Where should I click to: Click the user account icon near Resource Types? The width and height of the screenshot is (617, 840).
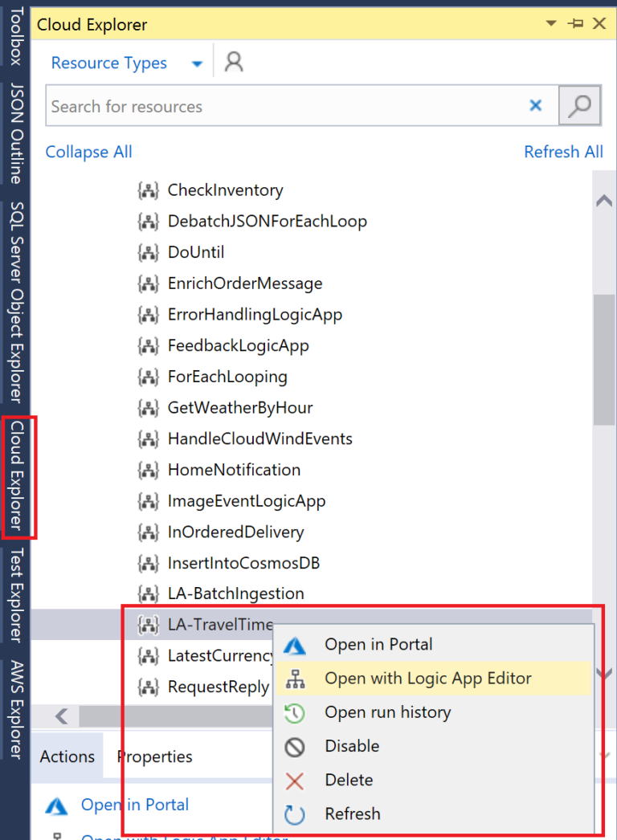(x=233, y=63)
